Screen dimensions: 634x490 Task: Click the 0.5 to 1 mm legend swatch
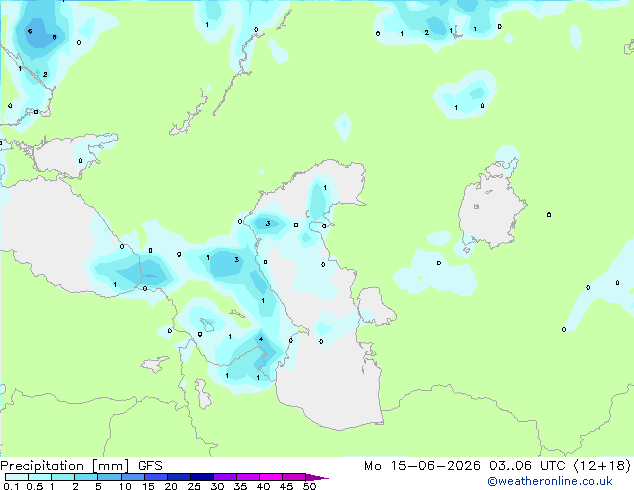[x=40, y=477]
